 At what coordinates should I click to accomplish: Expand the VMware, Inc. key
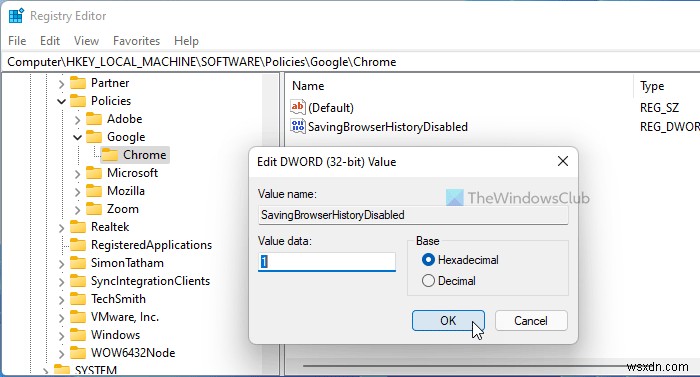pos(62,318)
